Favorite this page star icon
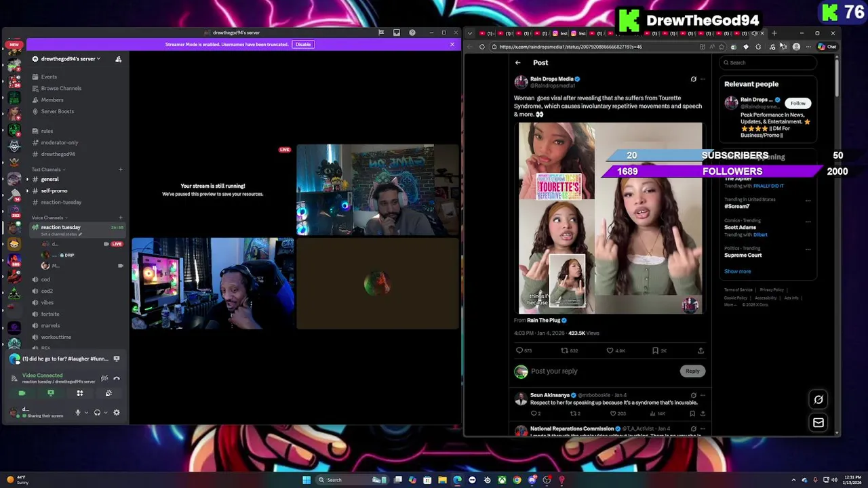868x488 pixels. (722, 47)
